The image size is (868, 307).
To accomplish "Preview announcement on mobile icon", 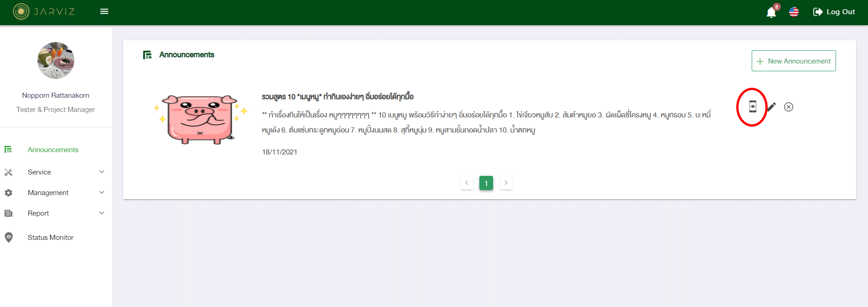I will (753, 107).
